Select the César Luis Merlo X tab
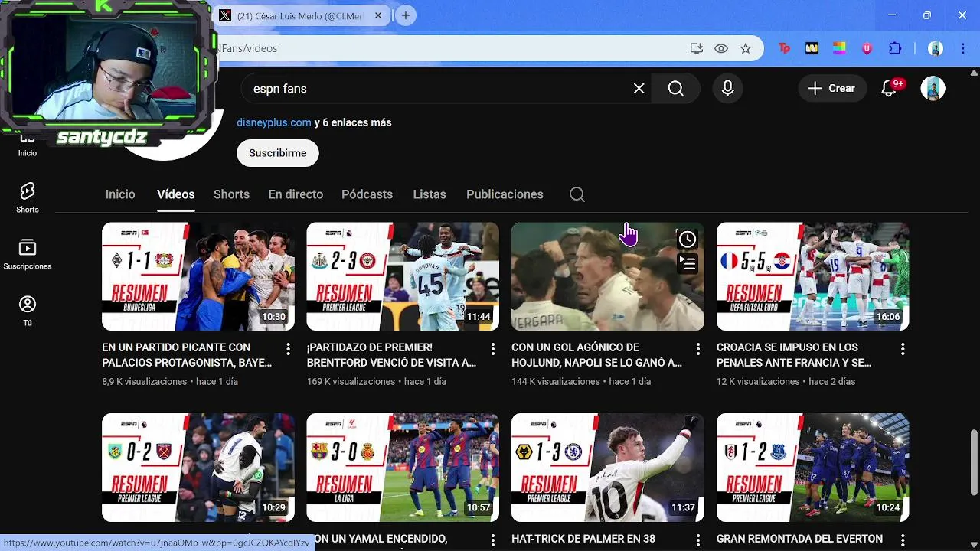Image resolution: width=980 pixels, height=551 pixels. click(x=300, y=16)
